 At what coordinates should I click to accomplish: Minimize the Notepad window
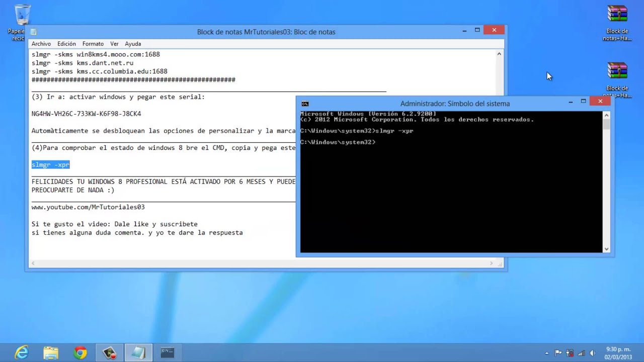[x=464, y=31]
